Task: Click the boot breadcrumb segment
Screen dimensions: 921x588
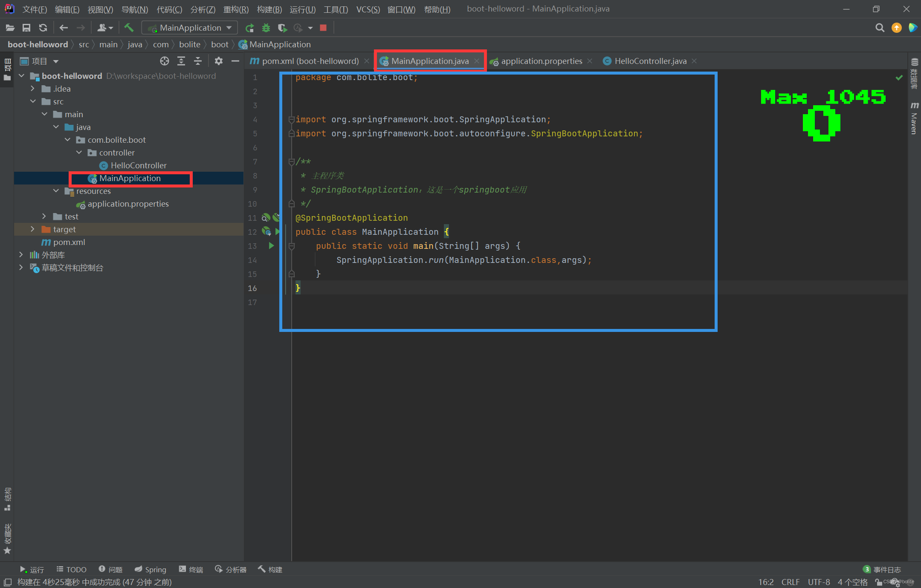Action: 220,44
